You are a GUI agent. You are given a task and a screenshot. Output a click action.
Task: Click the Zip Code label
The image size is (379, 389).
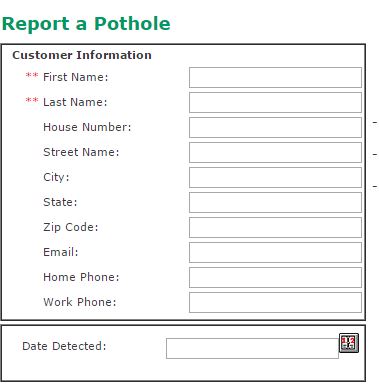click(x=71, y=227)
